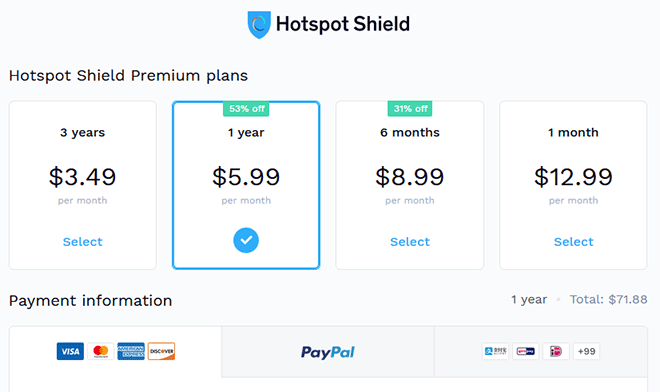This screenshot has width=660, height=392.
Task: Show +99 more payment methods
Action: coord(586,351)
